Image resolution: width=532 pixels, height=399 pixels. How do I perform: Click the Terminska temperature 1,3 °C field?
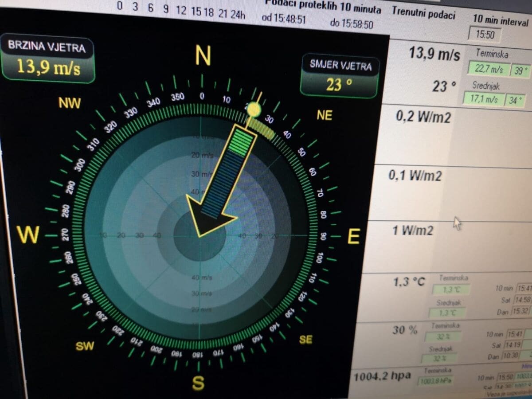451,290
